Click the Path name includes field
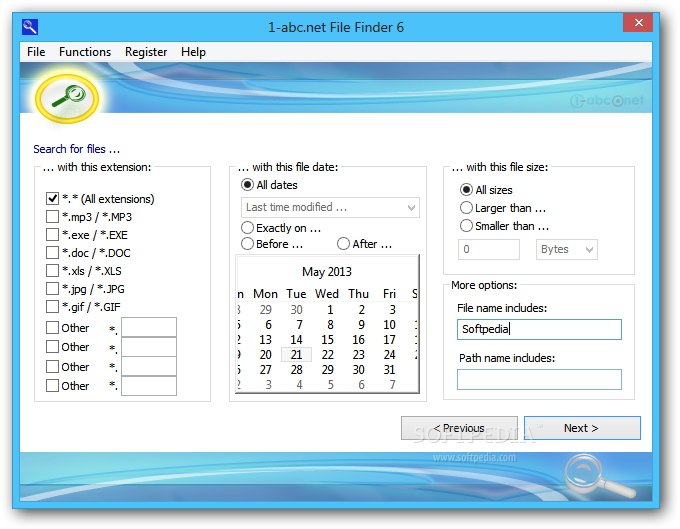This screenshot has width=680, height=529. 539,379
